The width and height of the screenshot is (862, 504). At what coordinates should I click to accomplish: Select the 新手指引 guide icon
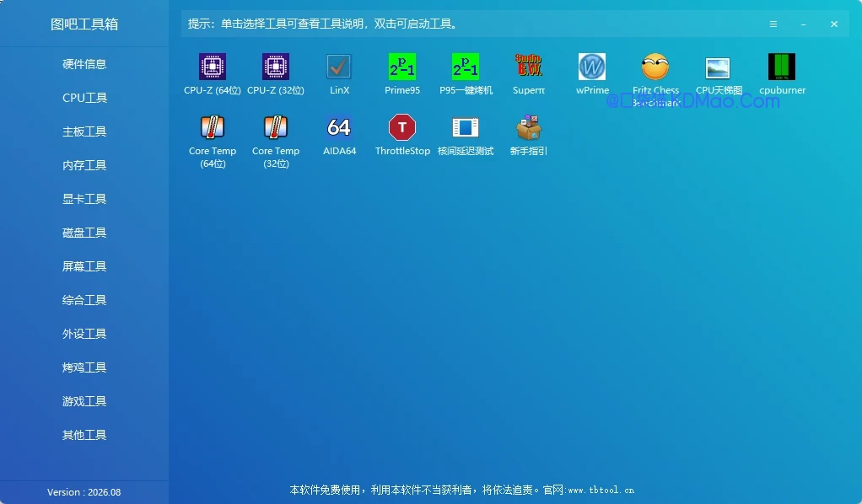click(x=528, y=127)
